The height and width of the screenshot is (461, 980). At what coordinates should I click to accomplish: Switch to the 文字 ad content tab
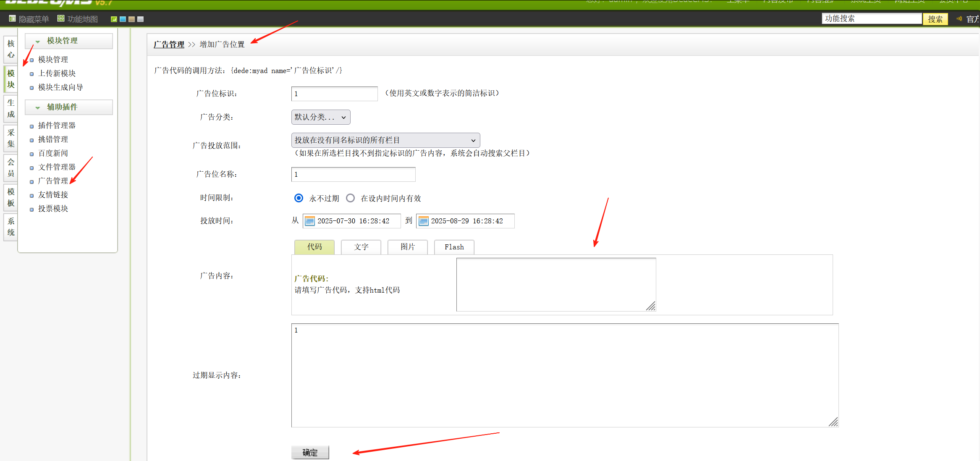[361, 247]
